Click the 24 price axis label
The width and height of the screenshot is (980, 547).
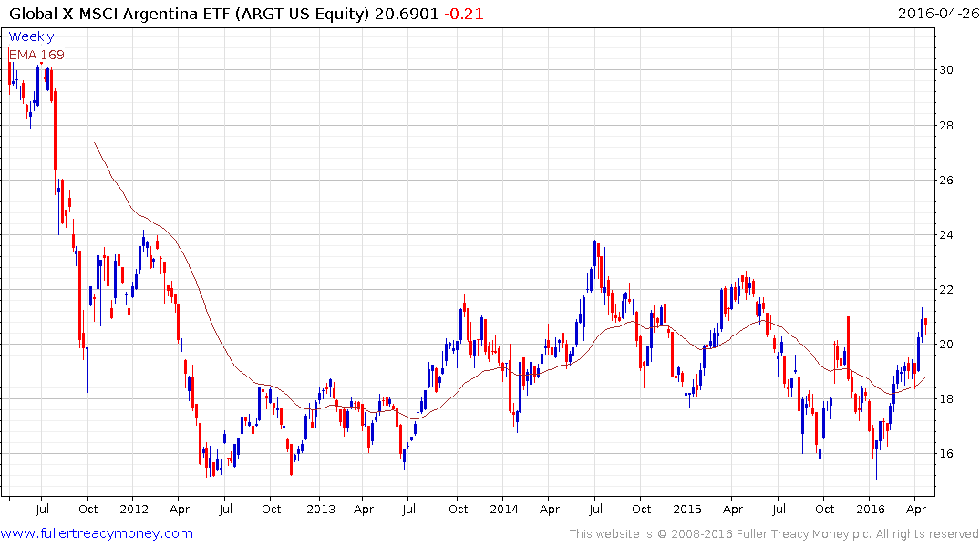[x=946, y=235]
